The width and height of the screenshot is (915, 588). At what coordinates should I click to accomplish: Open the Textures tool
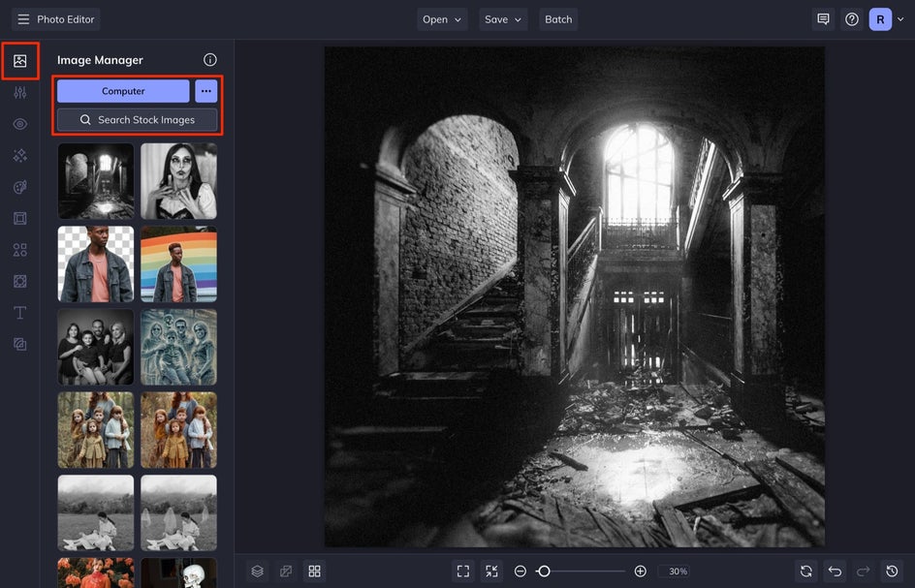point(19,281)
